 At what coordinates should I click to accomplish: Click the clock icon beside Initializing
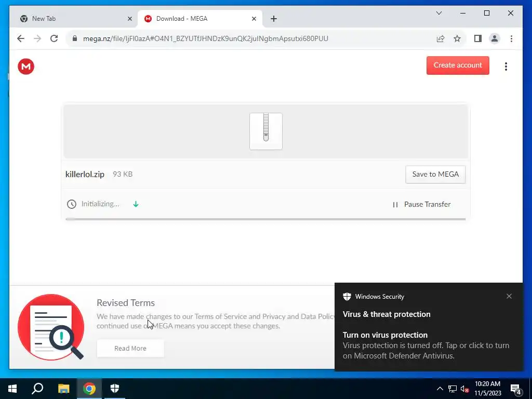(71, 204)
